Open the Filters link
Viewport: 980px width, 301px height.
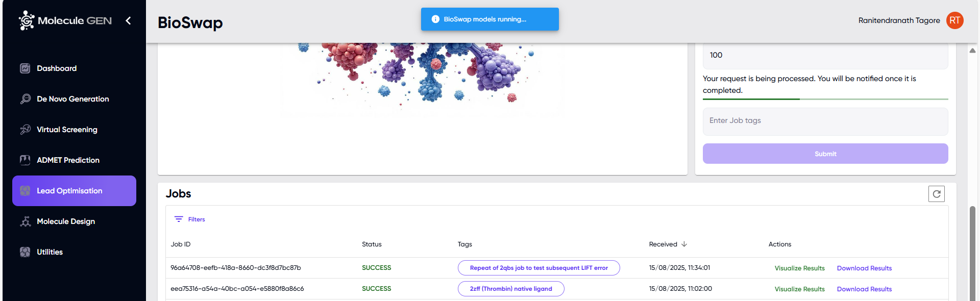197,219
